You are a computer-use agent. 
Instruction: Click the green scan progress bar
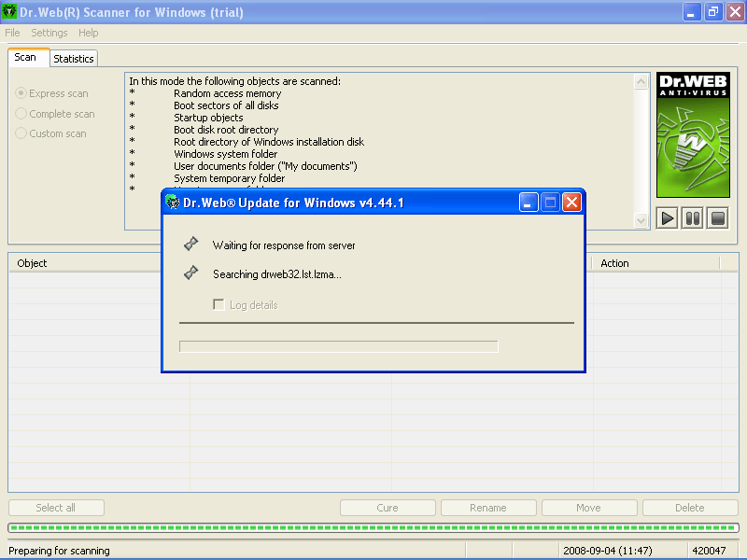(x=373, y=527)
